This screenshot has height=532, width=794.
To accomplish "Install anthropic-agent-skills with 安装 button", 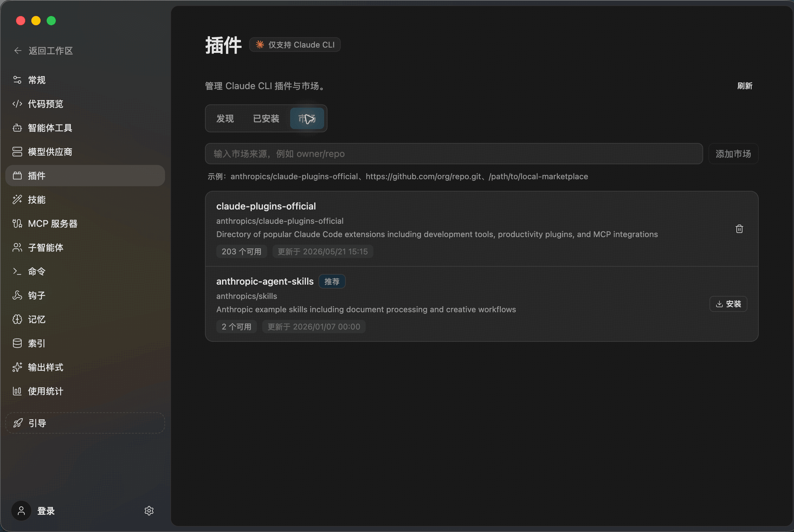I will [x=728, y=304].
